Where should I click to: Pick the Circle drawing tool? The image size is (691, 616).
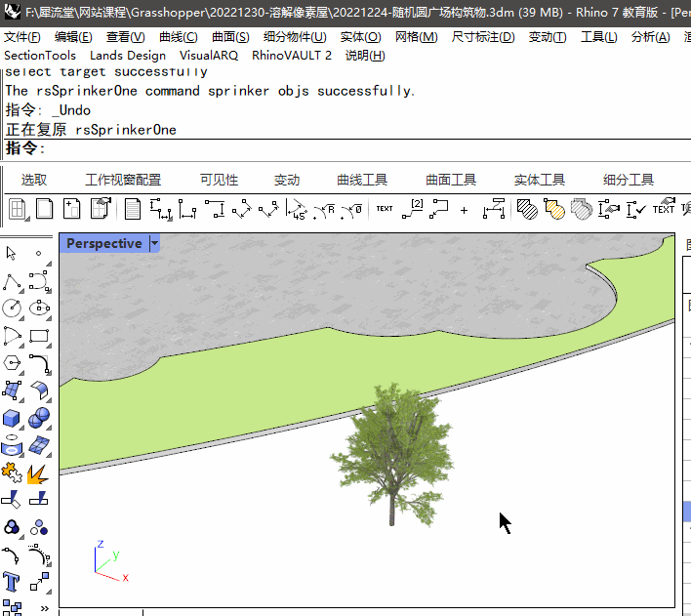click(x=12, y=308)
